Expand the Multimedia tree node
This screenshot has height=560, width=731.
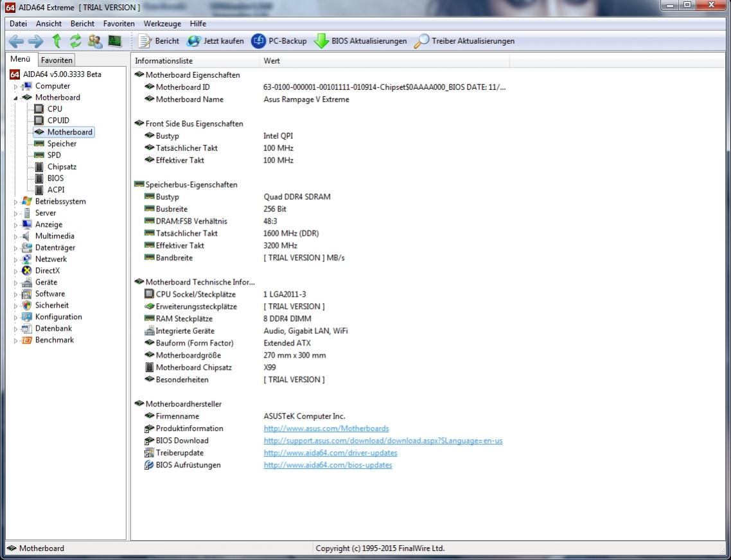pos(15,236)
